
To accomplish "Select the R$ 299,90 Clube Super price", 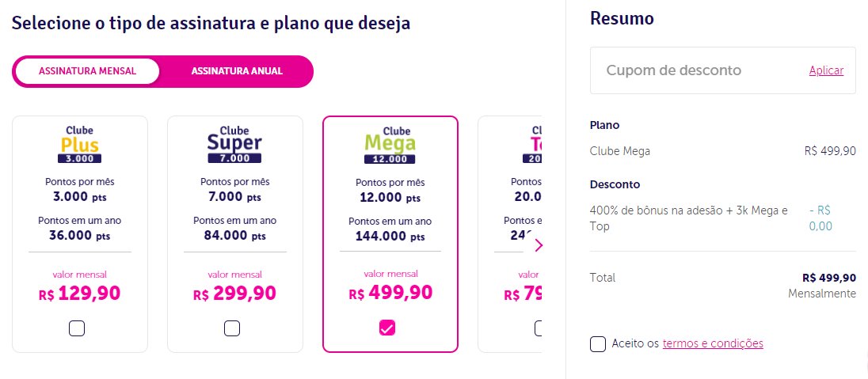I will (x=234, y=294).
